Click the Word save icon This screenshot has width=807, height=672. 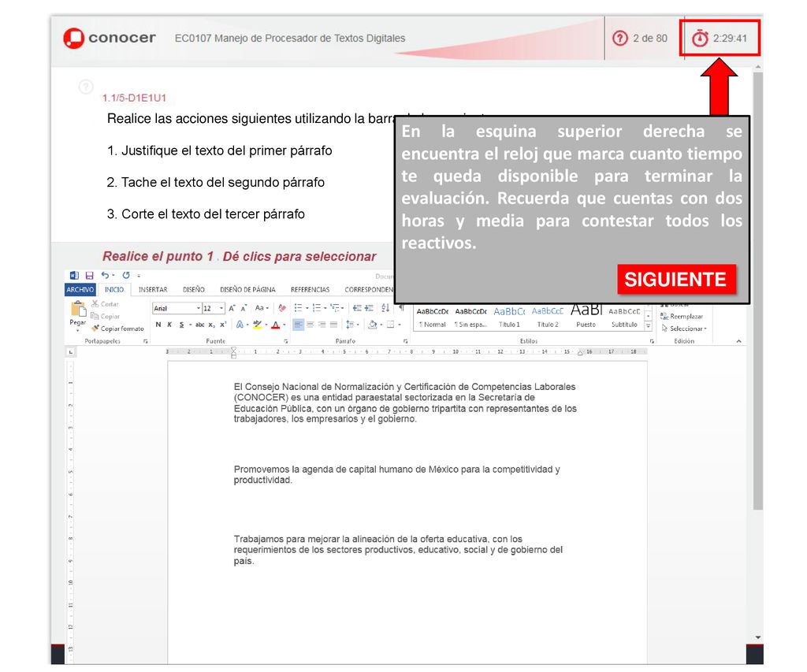pyautogui.click(x=90, y=276)
